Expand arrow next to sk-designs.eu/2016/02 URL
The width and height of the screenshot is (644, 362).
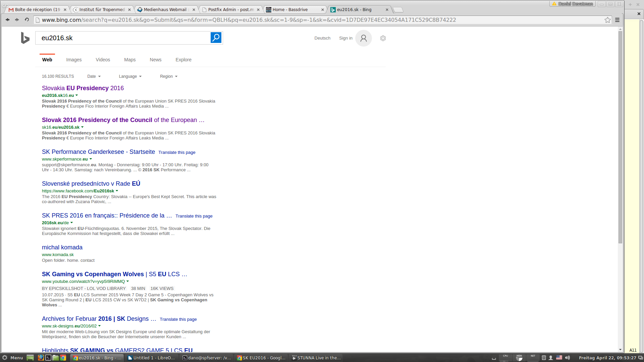click(x=99, y=326)
